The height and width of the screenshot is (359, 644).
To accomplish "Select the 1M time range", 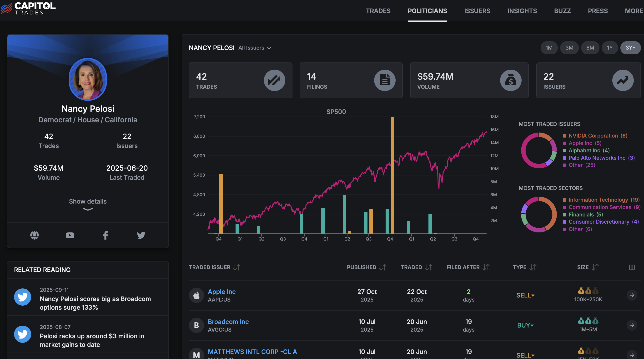I will [x=549, y=48].
